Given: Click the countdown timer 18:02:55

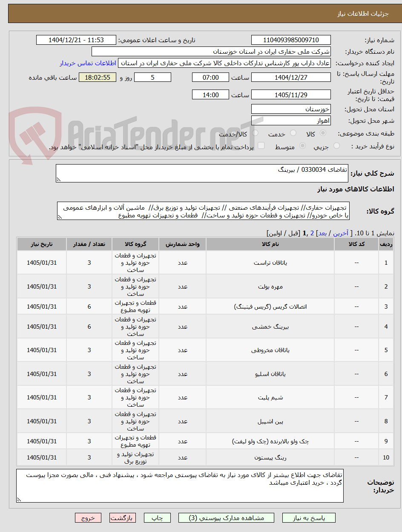Looking at the screenshot, I should pos(98,77).
